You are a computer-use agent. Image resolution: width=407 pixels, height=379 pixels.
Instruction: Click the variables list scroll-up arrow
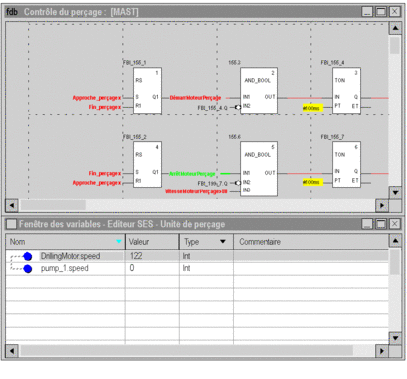[395, 240]
